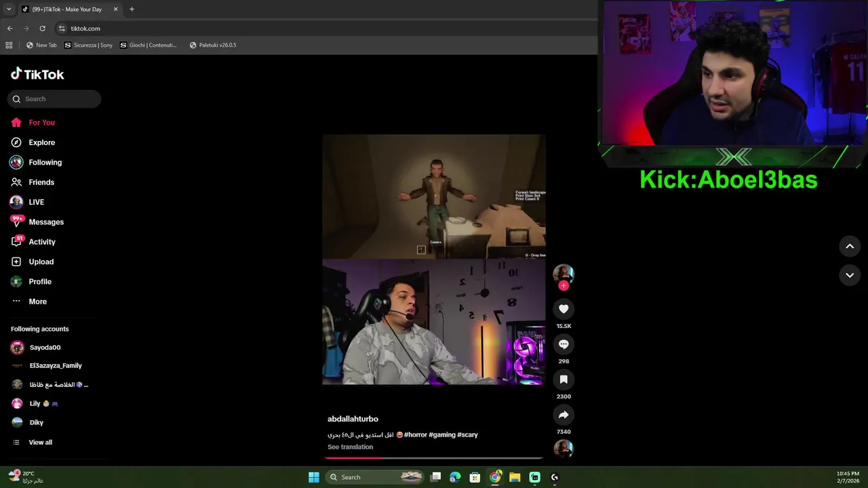Open the taskbar clock and date

click(848, 477)
